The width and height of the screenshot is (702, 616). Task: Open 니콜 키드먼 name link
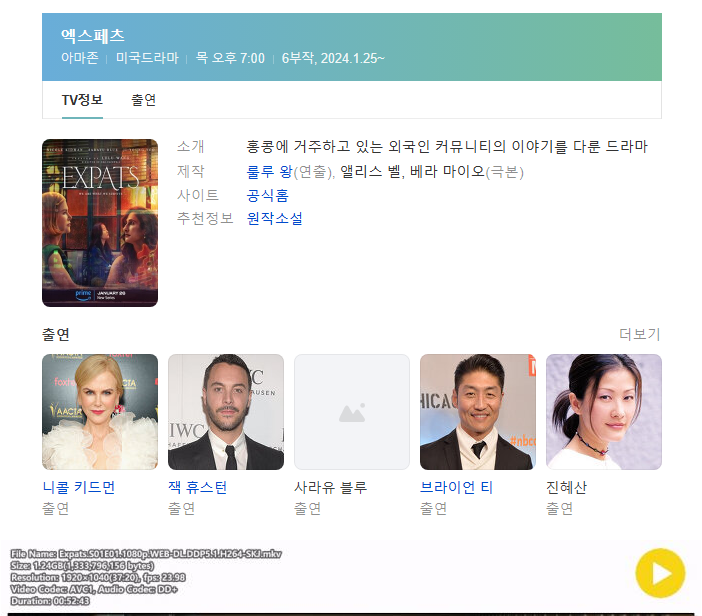point(79,488)
